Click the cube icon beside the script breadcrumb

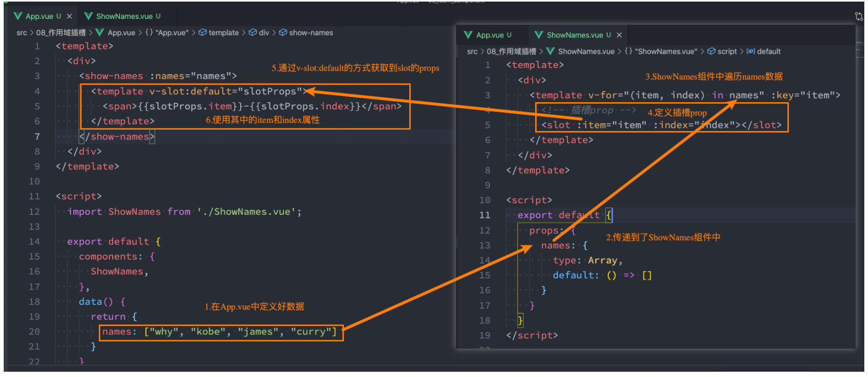click(x=711, y=51)
